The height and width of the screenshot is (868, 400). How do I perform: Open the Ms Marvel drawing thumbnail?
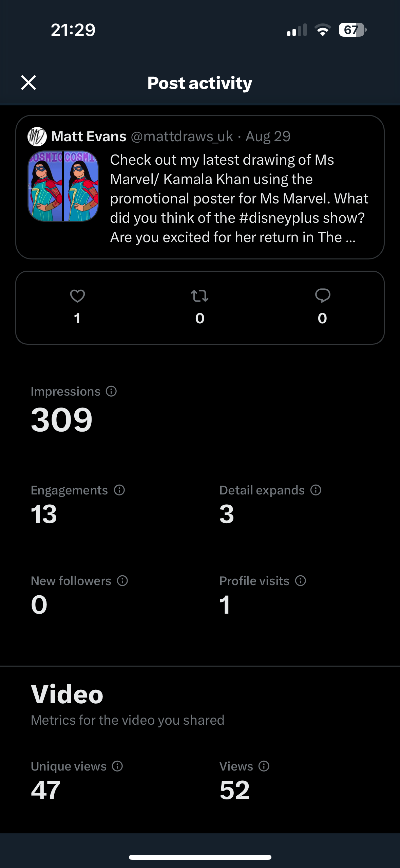63,186
